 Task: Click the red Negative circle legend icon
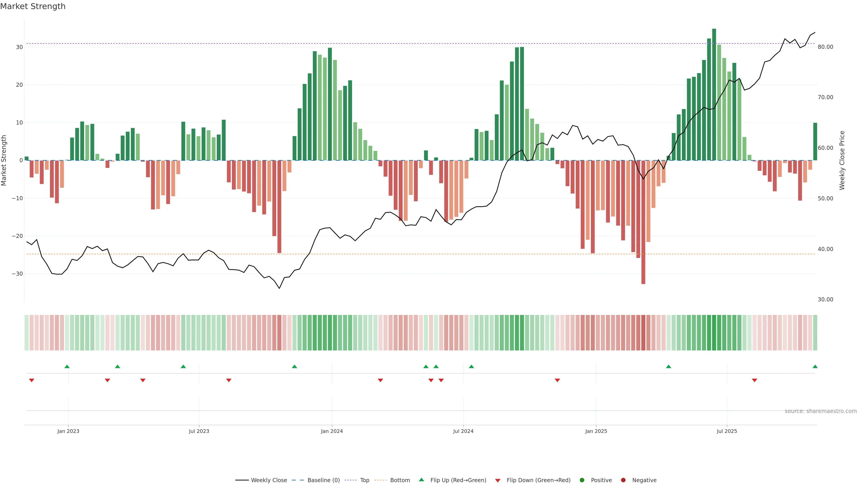(x=623, y=480)
